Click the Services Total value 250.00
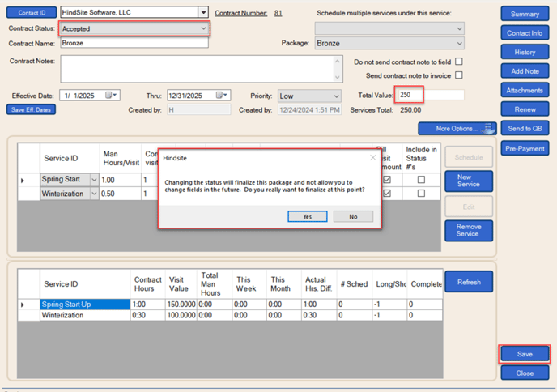557x392 pixels. [x=410, y=110]
